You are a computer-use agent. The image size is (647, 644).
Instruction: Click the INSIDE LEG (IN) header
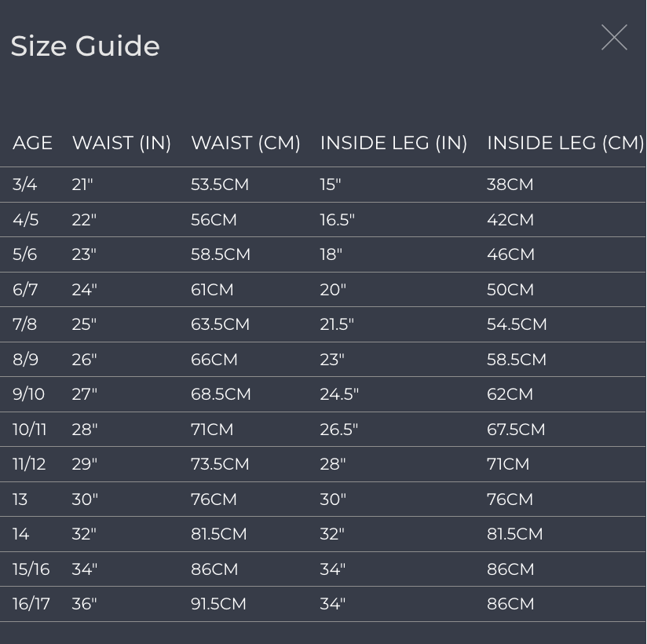(x=393, y=143)
